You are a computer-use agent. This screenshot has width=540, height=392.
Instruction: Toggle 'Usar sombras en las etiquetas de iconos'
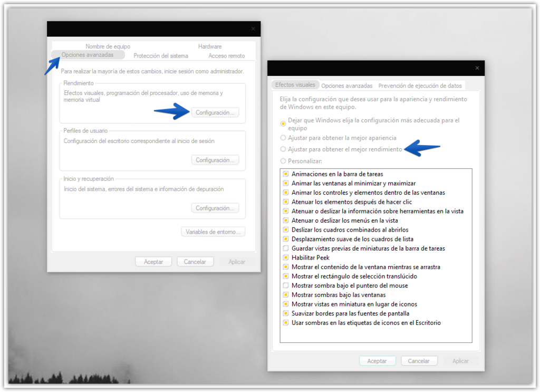[x=286, y=323]
